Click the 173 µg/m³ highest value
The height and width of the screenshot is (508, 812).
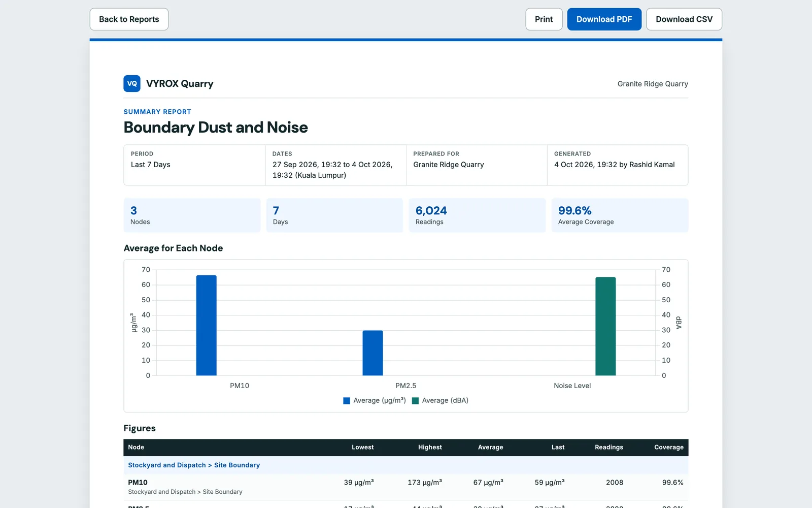pos(425,483)
